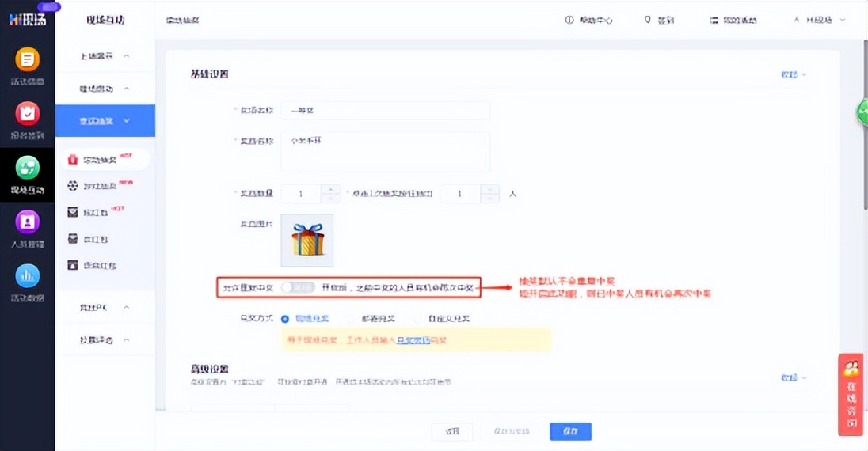This screenshot has width=868, height=451.
Task: Open the purple personnel management sidebar icon
Action: [27, 222]
